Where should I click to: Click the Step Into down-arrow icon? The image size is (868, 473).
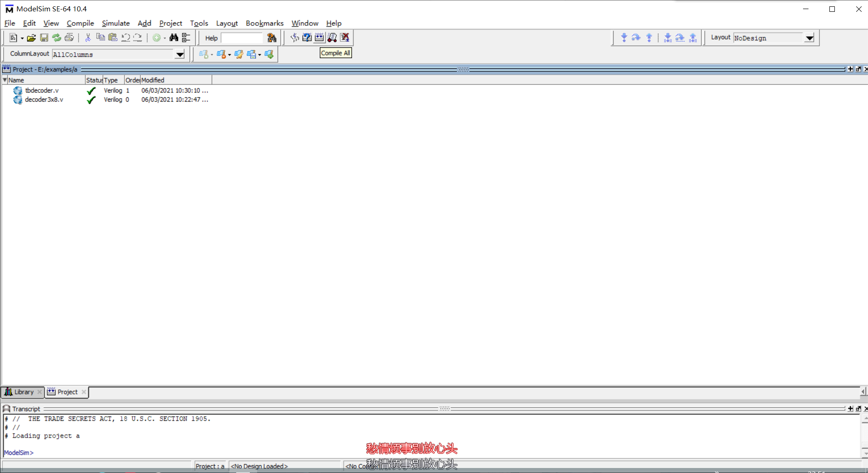pyautogui.click(x=624, y=38)
